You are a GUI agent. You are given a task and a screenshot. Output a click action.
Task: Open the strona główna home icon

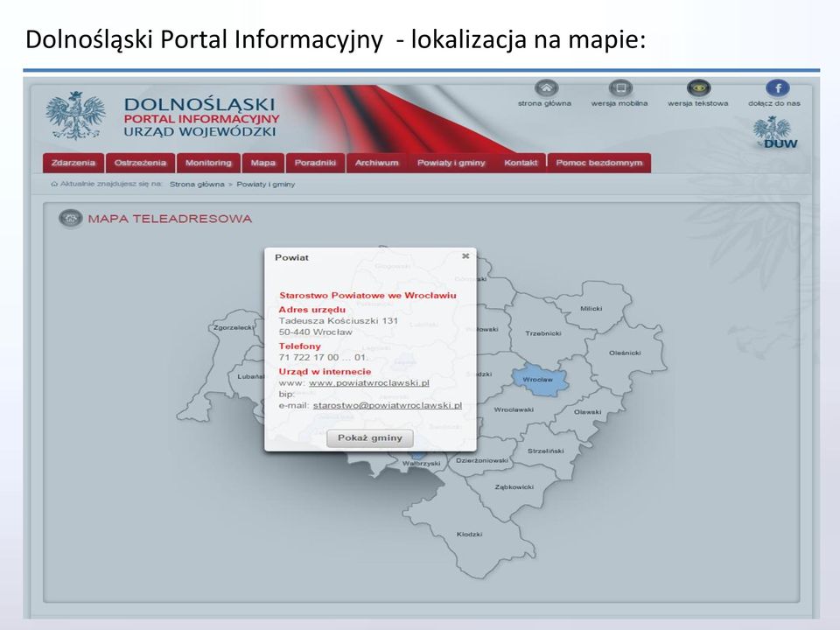coord(546,87)
